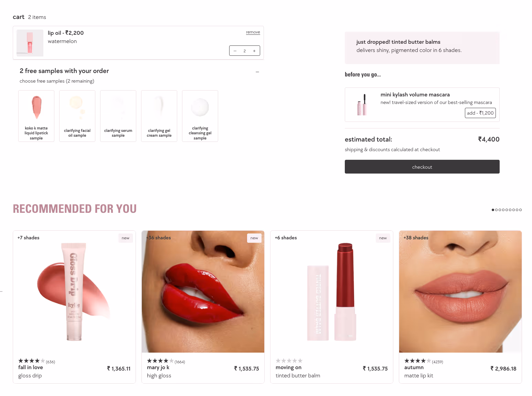Go to first carousel pagination dot
Image resolution: width=532 pixels, height=396 pixels.
coord(493,210)
